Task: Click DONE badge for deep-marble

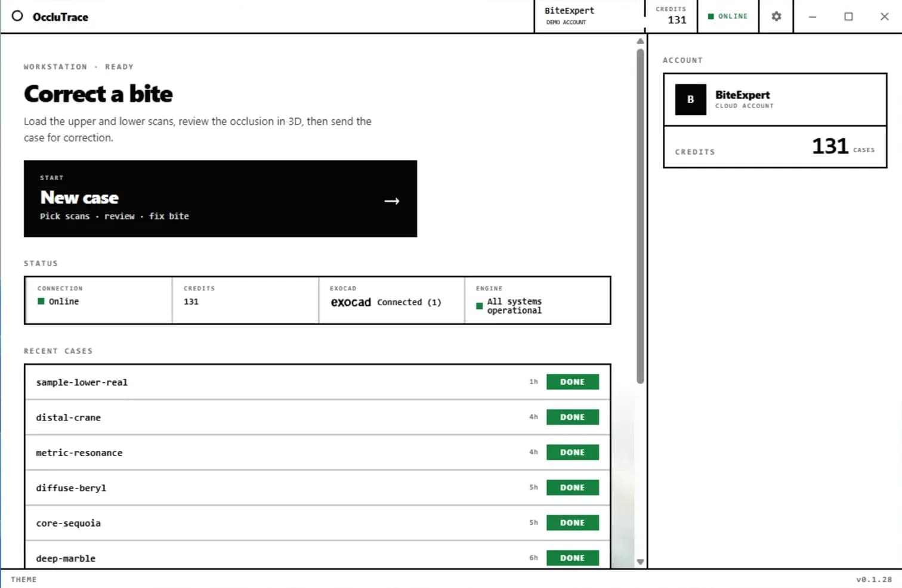Action: (572, 558)
